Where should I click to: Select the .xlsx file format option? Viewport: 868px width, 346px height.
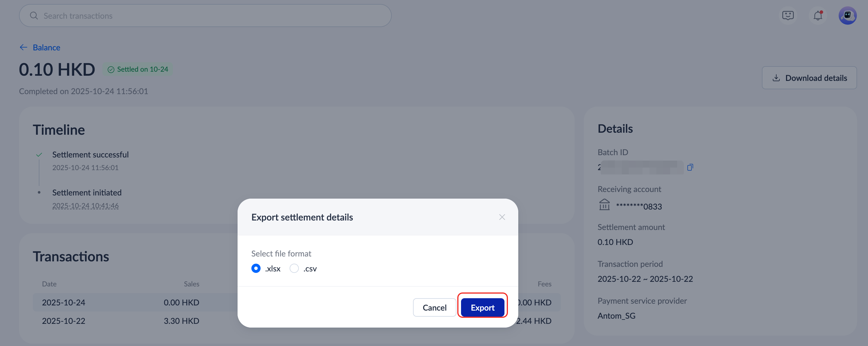pyautogui.click(x=256, y=269)
